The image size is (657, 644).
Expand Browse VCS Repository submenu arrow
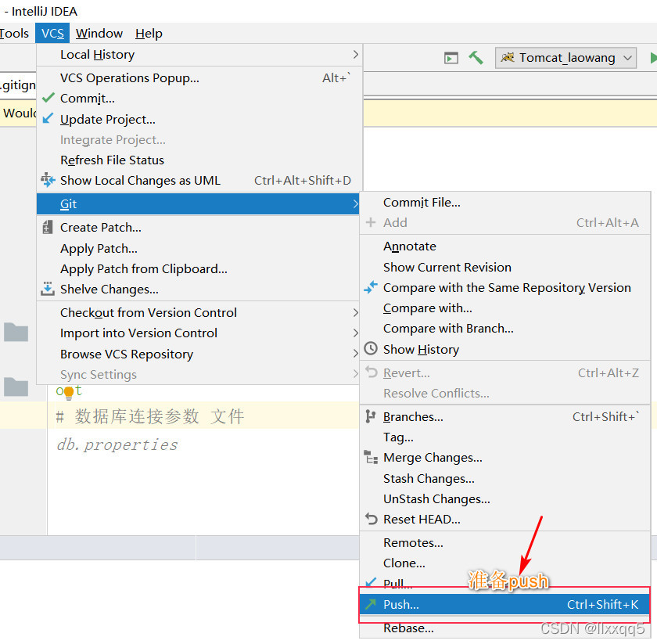click(x=355, y=354)
